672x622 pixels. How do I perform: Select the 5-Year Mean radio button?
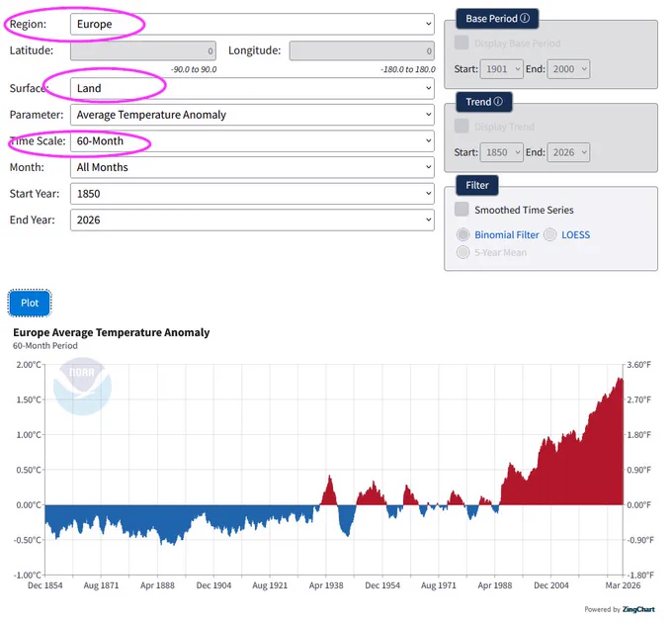click(462, 252)
